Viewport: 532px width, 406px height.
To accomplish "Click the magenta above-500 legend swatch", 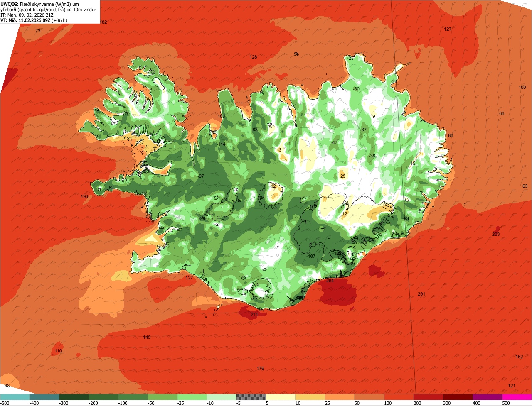I will tap(517, 397).
